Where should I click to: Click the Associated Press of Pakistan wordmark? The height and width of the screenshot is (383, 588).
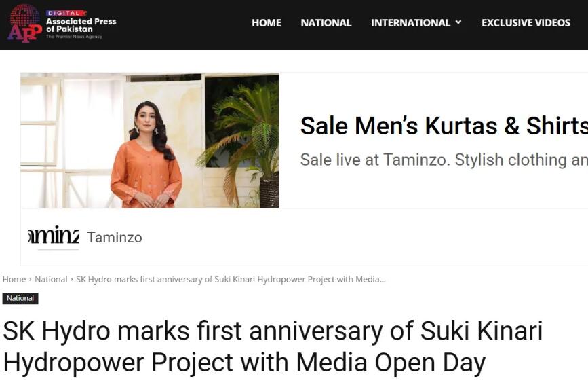tap(81, 25)
